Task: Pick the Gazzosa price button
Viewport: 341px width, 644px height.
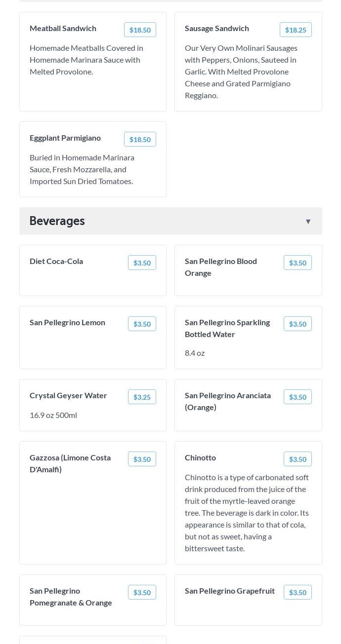Action: (x=142, y=459)
